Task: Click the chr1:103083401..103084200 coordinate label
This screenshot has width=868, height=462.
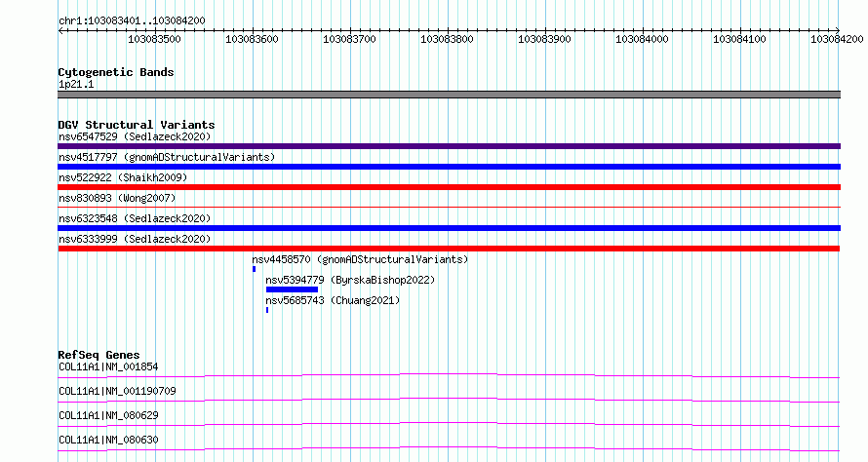Action: (132, 20)
